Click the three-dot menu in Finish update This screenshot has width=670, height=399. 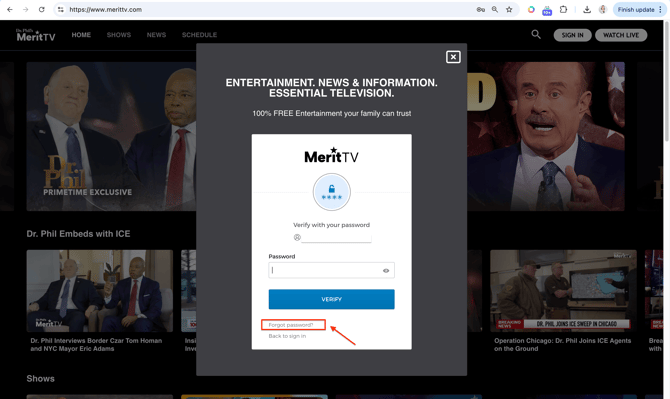tap(660, 9)
